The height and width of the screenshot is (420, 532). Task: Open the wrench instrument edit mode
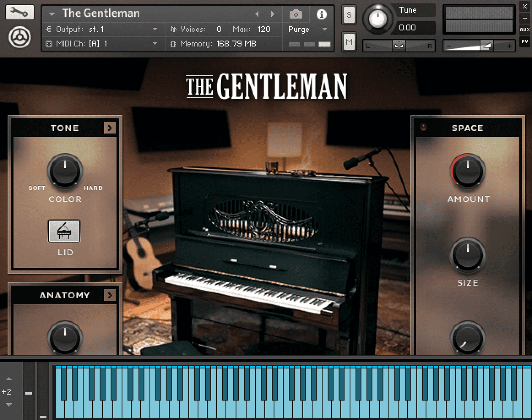point(19,12)
